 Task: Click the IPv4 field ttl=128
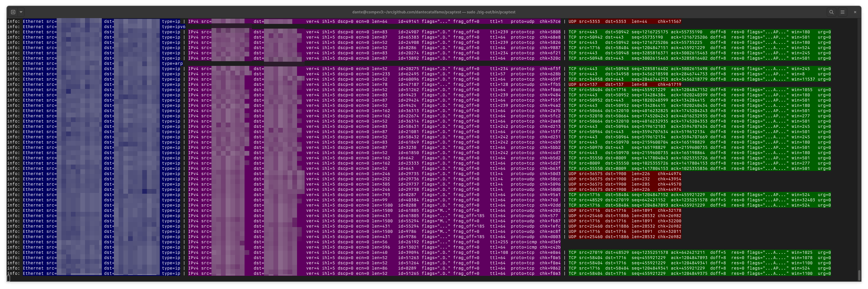(x=499, y=85)
